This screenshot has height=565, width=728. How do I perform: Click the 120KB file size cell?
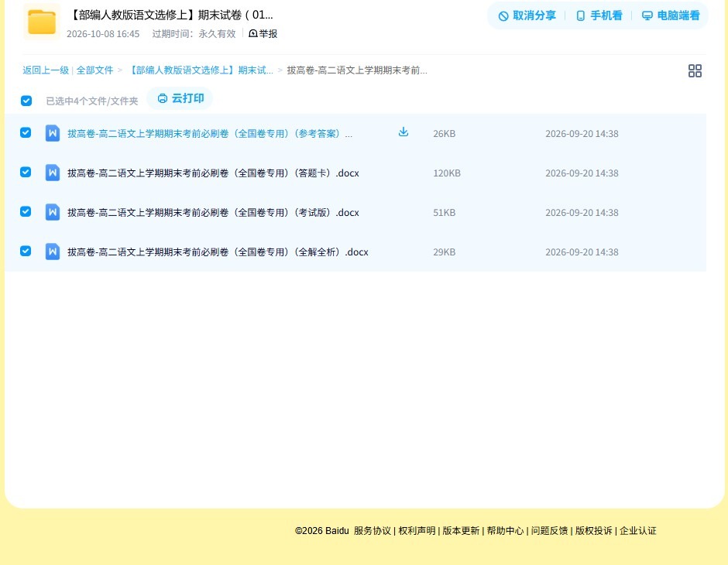(x=447, y=173)
